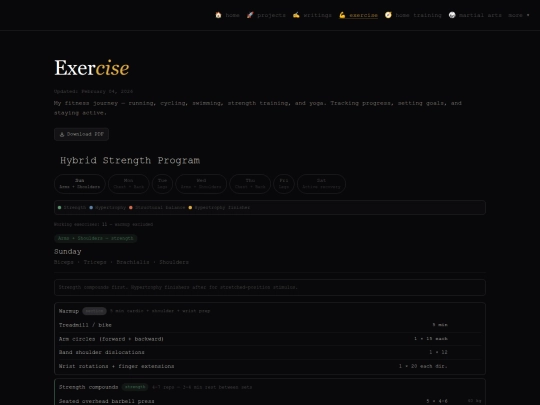Select the Tue Legs tab
Screen dimensions: 540x405
coord(162,184)
